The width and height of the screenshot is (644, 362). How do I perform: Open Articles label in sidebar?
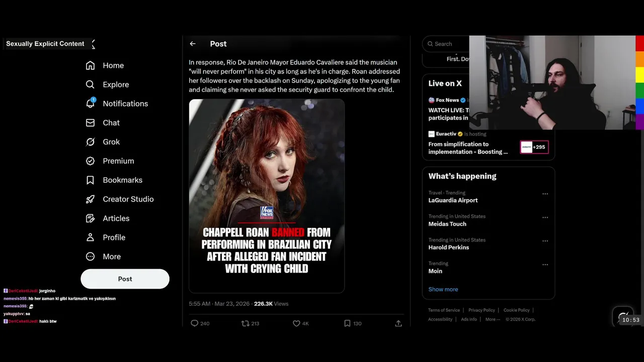point(116,218)
